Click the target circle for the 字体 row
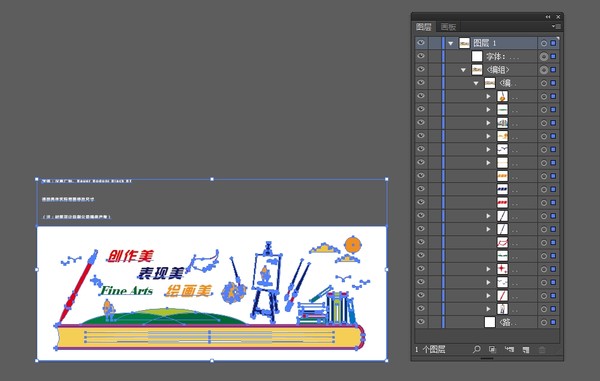 coord(543,57)
